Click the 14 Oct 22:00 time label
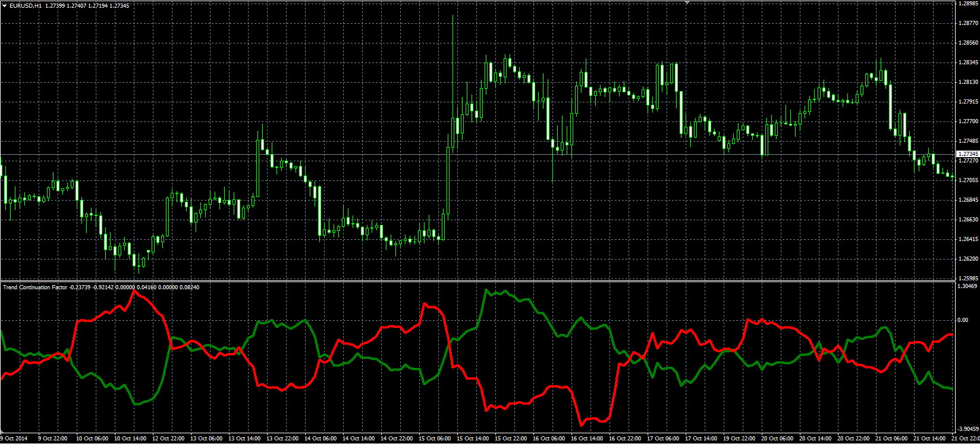The image size is (980, 444). pyautogui.click(x=397, y=439)
